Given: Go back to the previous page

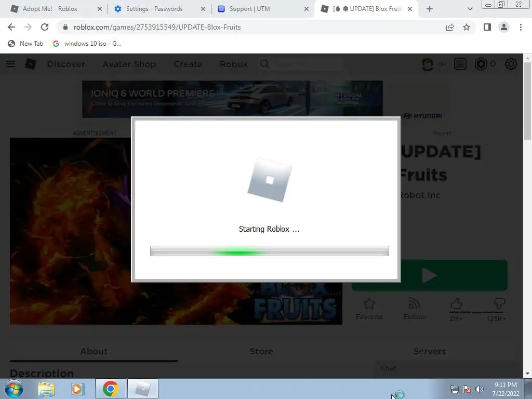Looking at the screenshot, I should pos(11,27).
